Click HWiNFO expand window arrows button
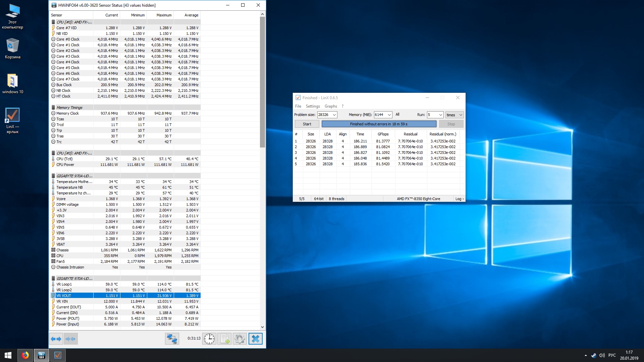The height and width of the screenshot is (362, 644). [x=56, y=339]
